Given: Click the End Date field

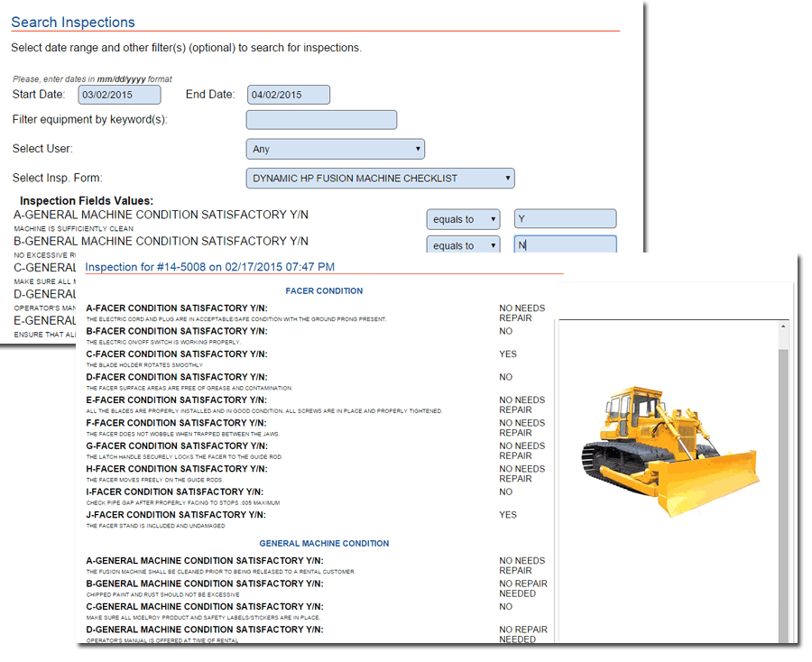Looking at the screenshot, I should tap(288, 94).
